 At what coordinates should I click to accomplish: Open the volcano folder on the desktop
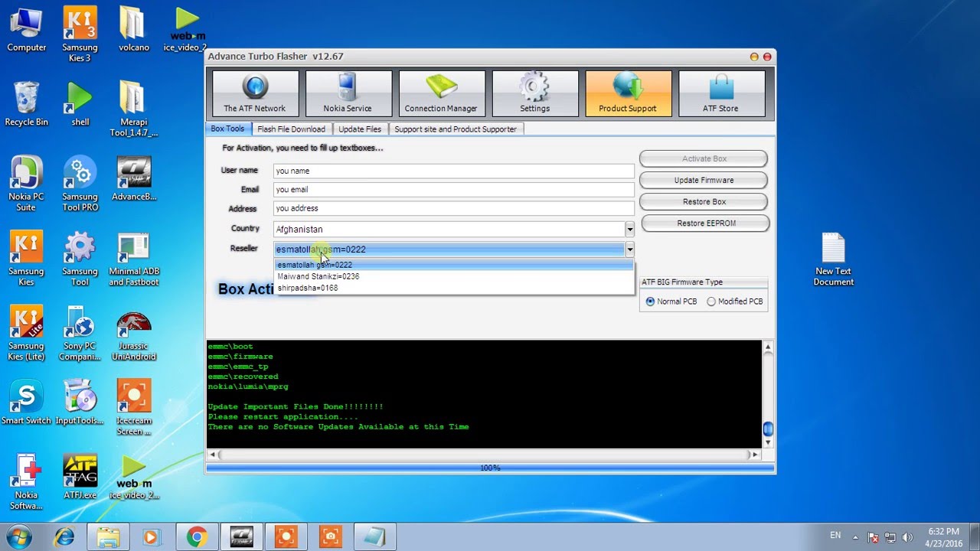click(x=134, y=29)
